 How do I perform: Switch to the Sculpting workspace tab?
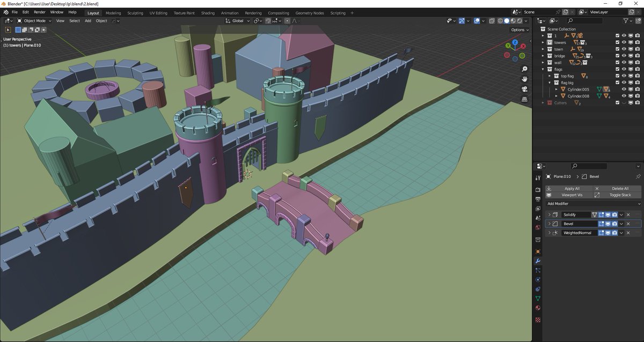(x=135, y=13)
